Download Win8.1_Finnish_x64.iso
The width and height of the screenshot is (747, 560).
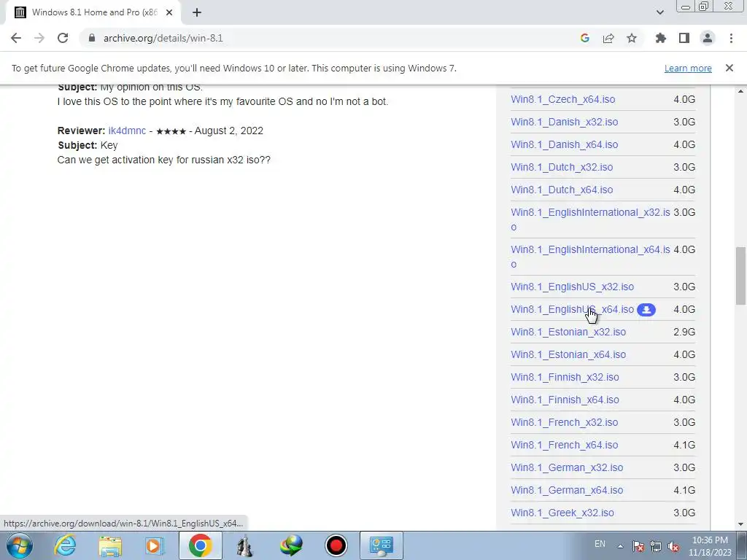[x=565, y=400]
